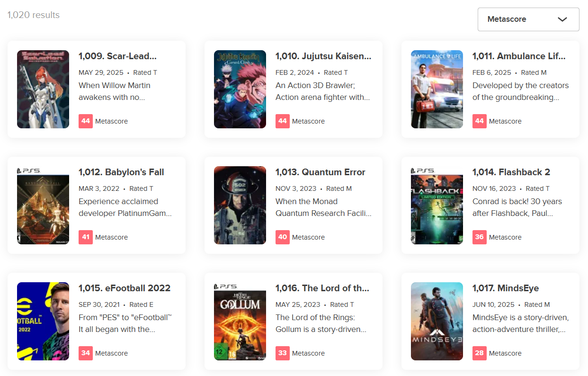Select the 41 Metascore badge on Babylon's Fall
This screenshot has width=588, height=376.
[x=86, y=237]
